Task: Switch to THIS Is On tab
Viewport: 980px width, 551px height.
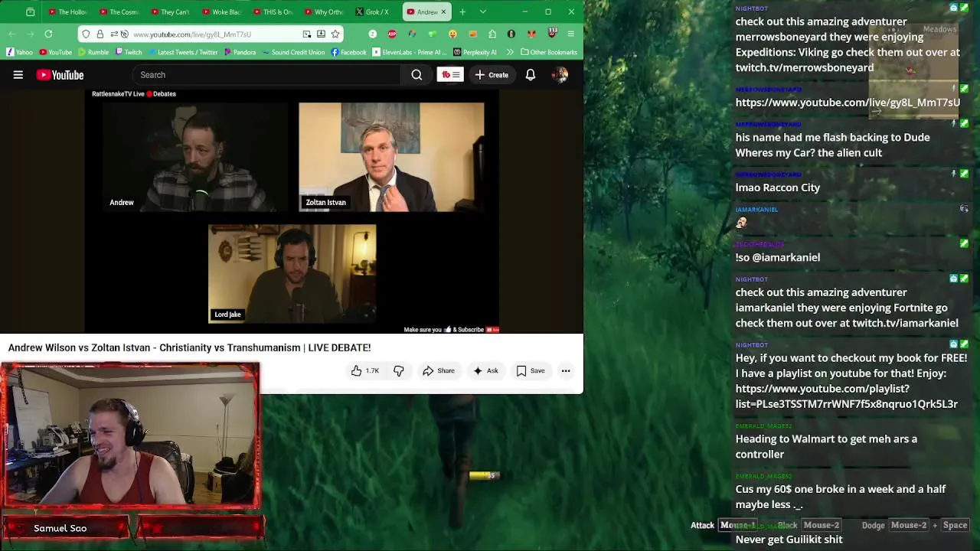Action: point(273,12)
